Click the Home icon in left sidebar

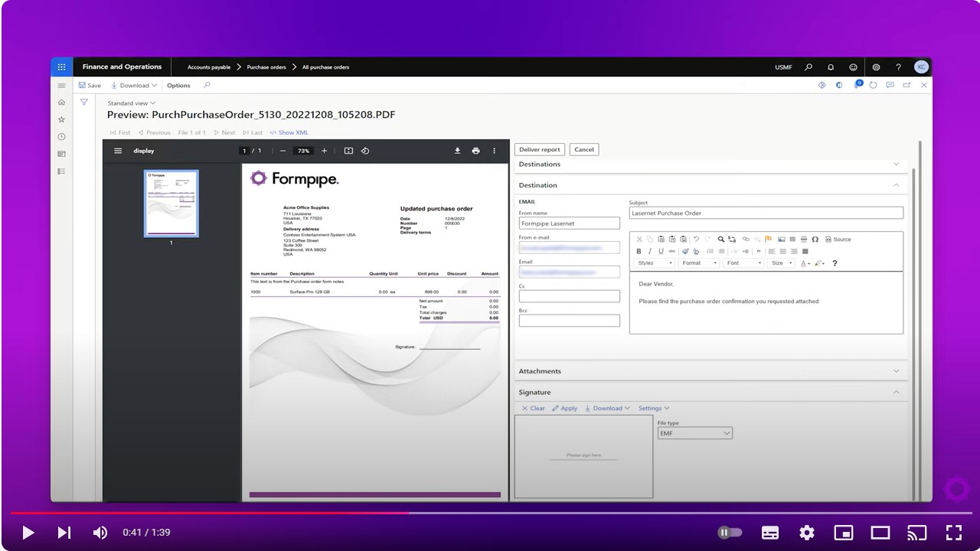[x=62, y=102]
